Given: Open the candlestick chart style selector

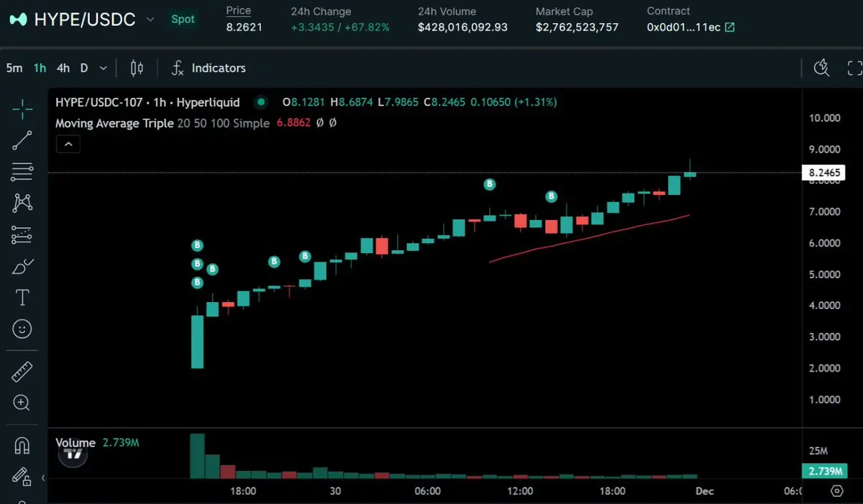Looking at the screenshot, I should (x=137, y=68).
